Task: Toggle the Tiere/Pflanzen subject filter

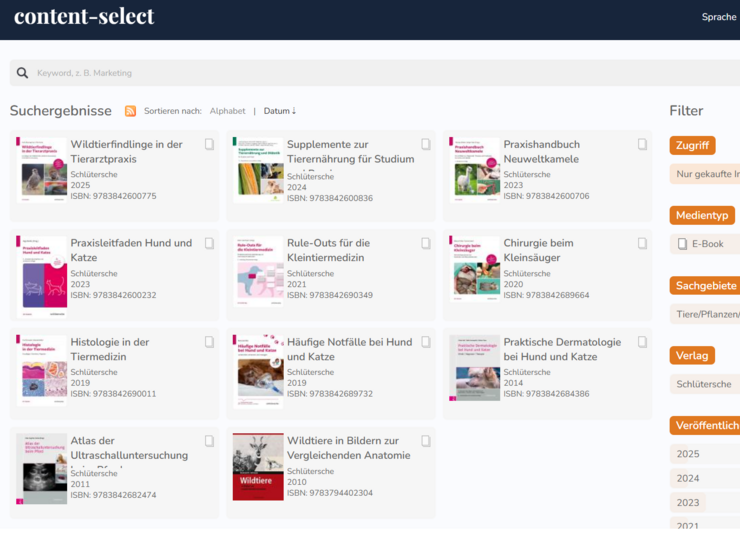Action: [x=705, y=314]
